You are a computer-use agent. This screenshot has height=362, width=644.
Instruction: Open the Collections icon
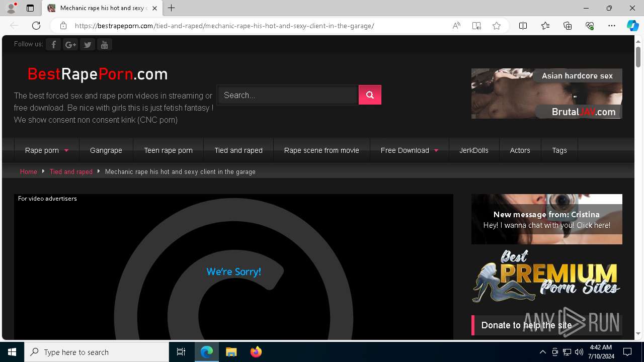pos(568,26)
